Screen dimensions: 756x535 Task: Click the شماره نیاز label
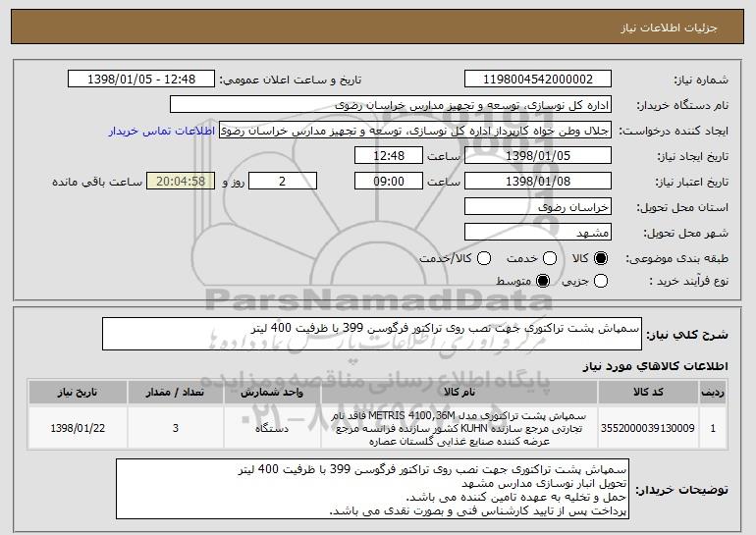(x=701, y=80)
